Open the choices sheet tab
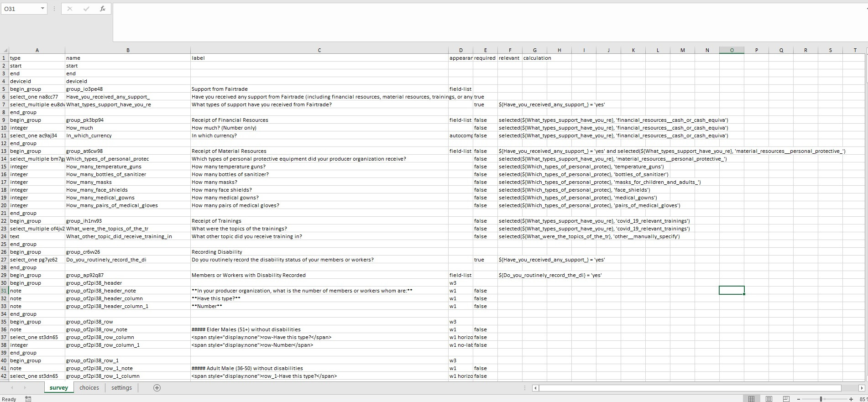 coord(89,388)
